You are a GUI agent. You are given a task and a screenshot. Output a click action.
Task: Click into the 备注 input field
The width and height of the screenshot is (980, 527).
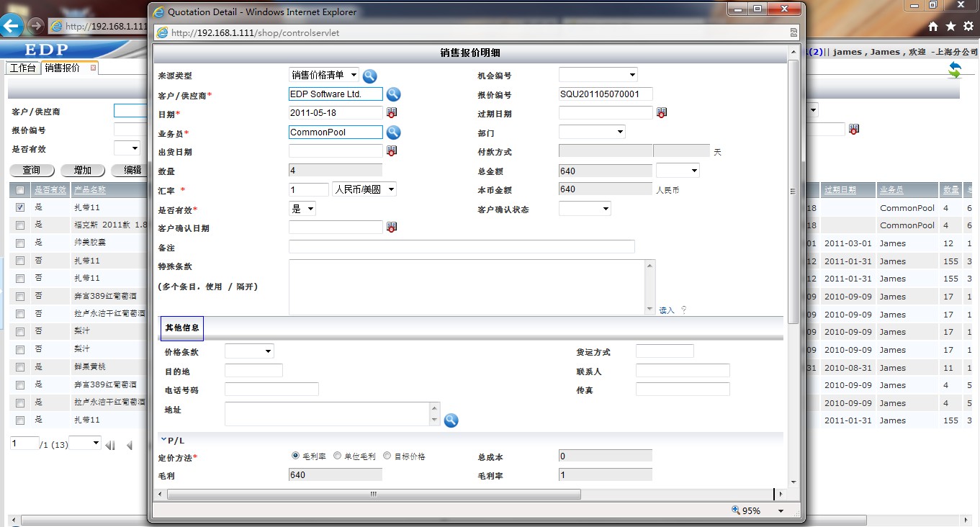click(x=461, y=247)
